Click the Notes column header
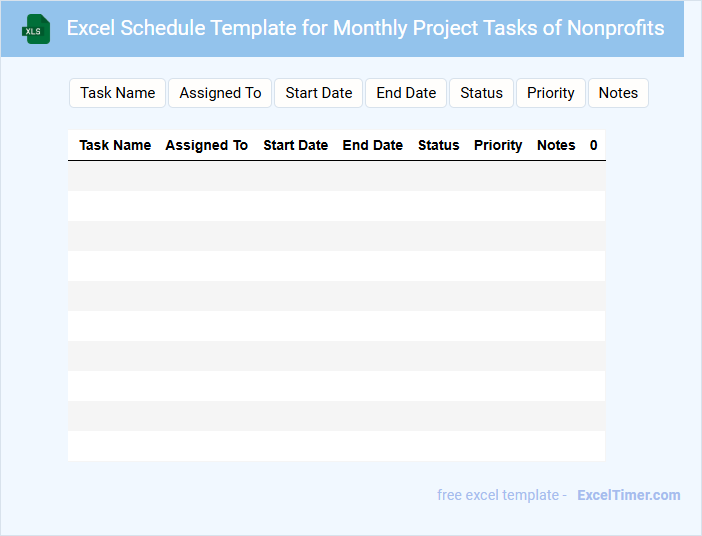702x536 pixels. coord(556,145)
